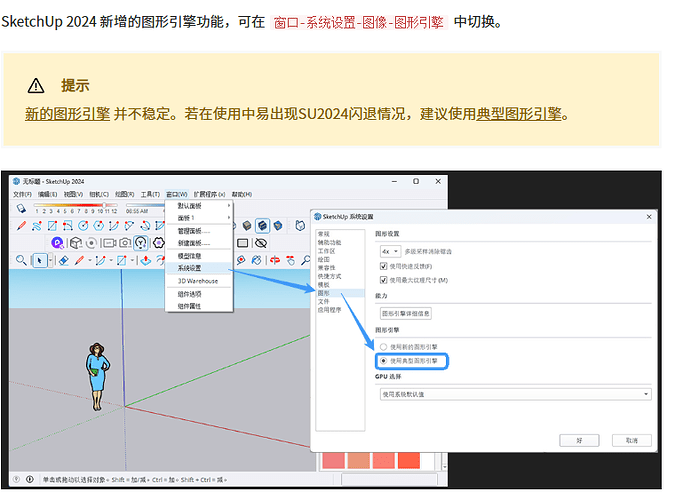Select 常规 in settings category list
The image size is (682, 500).
pyautogui.click(x=324, y=234)
